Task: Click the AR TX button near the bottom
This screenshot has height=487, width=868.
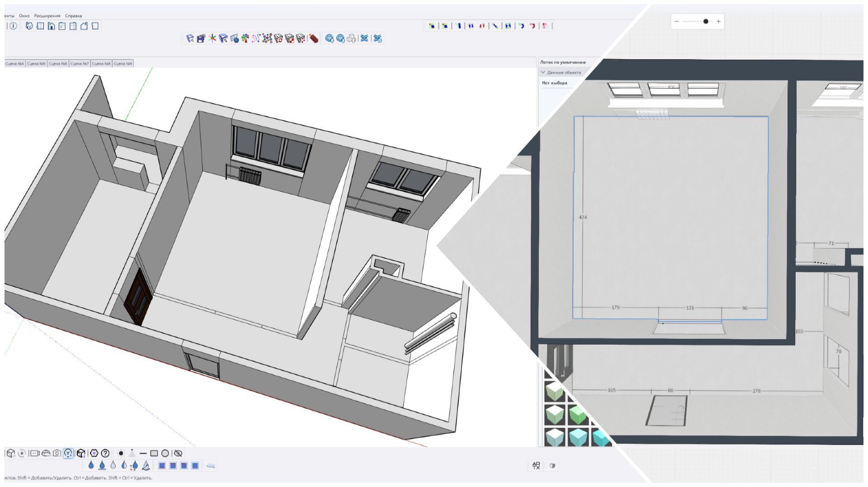Action: [536, 465]
